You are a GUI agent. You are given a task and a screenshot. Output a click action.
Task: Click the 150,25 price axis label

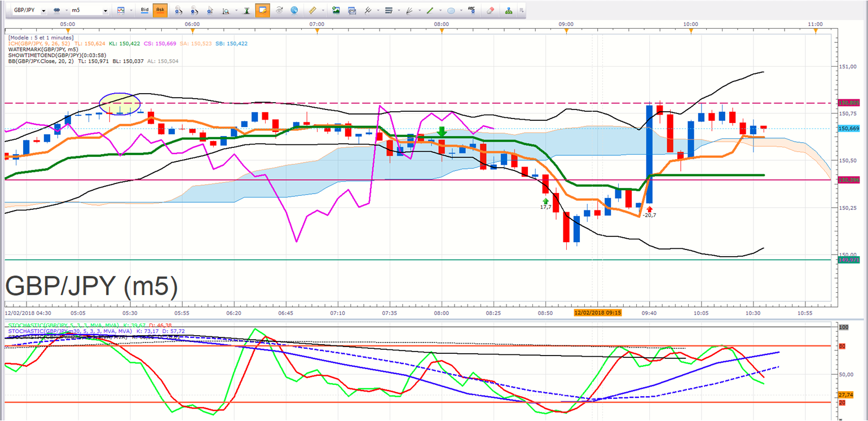pos(848,208)
